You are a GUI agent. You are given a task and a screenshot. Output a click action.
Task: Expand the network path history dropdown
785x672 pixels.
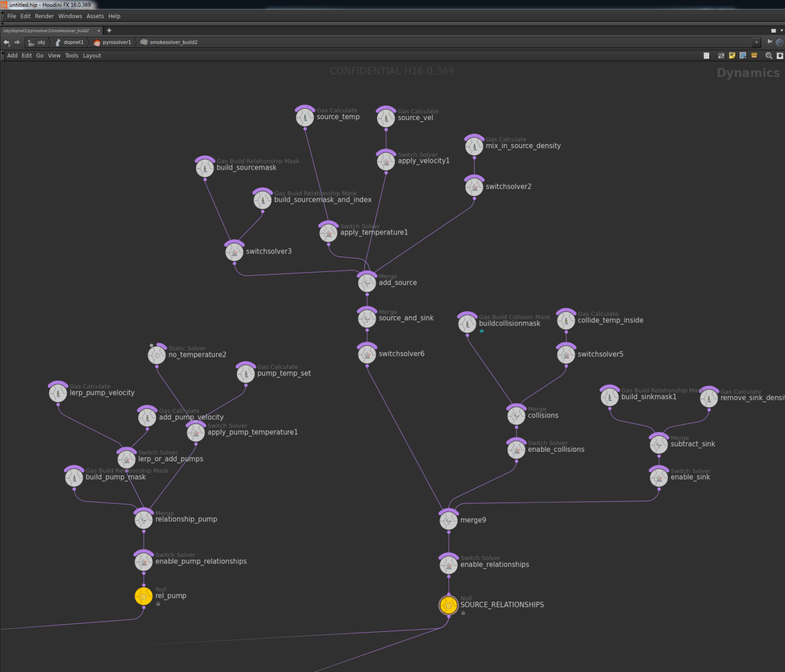click(x=756, y=42)
